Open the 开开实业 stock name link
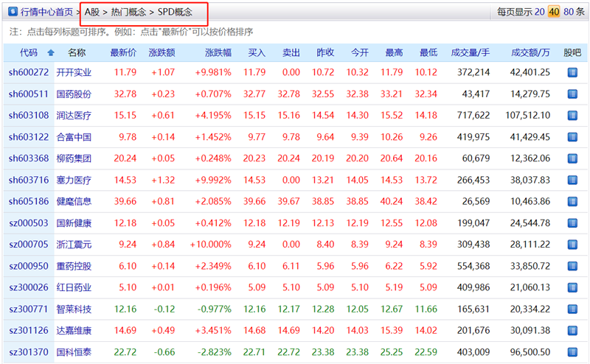Viewport: 590px width, 364px height. click(x=74, y=72)
